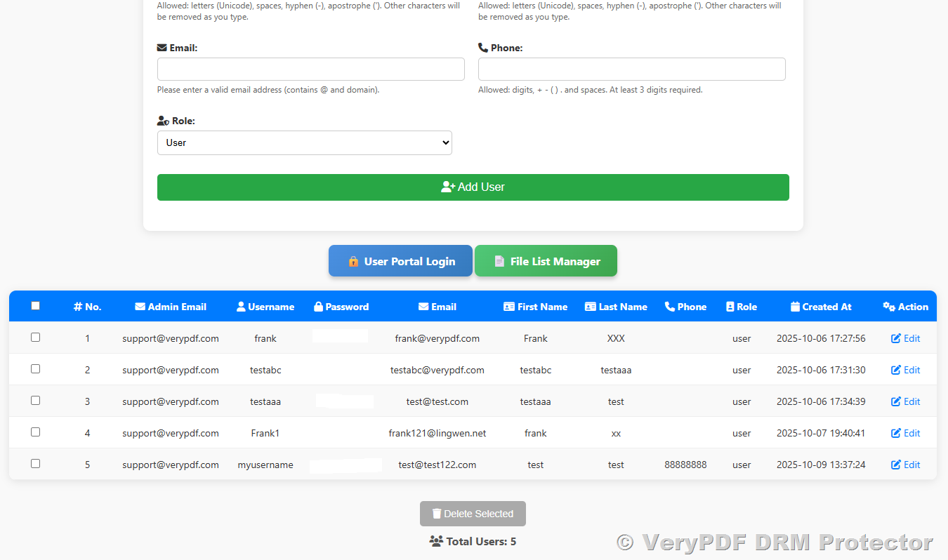The width and height of the screenshot is (948, 560).
Task: Click into the Phone input field
Action: (x=631, y=69)
